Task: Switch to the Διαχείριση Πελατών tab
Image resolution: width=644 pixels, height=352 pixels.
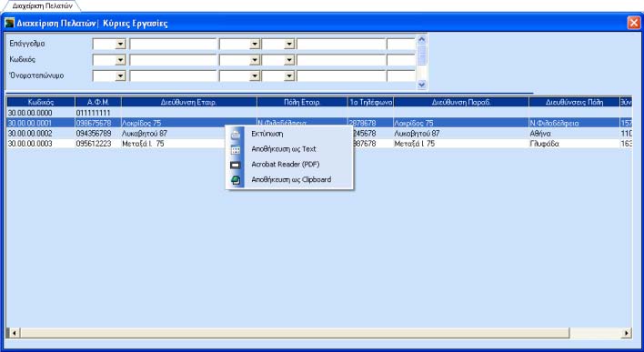Action: tap(43, 5)
